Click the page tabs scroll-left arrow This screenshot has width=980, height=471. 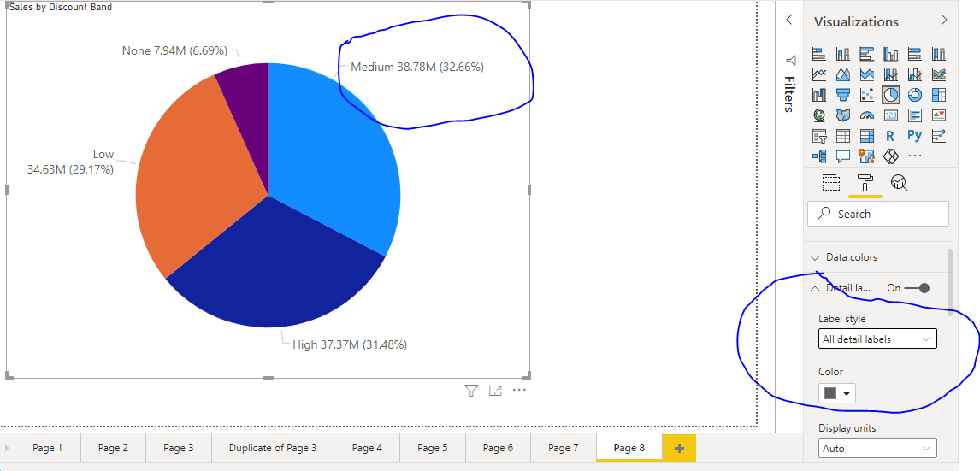(x=7, y=448)
